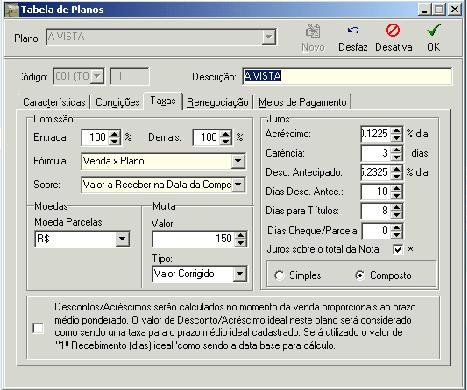Select the Taxas tab
Image resolution: width=467 pixels, height=390 pixels.
163,101
